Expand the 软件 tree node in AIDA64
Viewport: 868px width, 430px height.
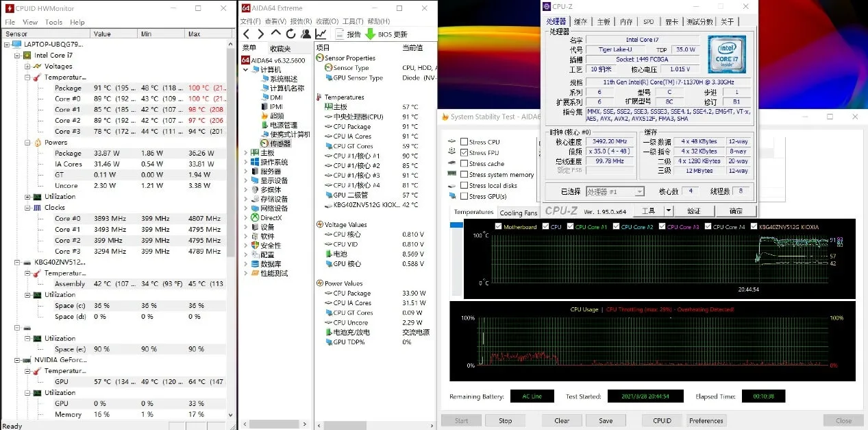tap(246, 236)
